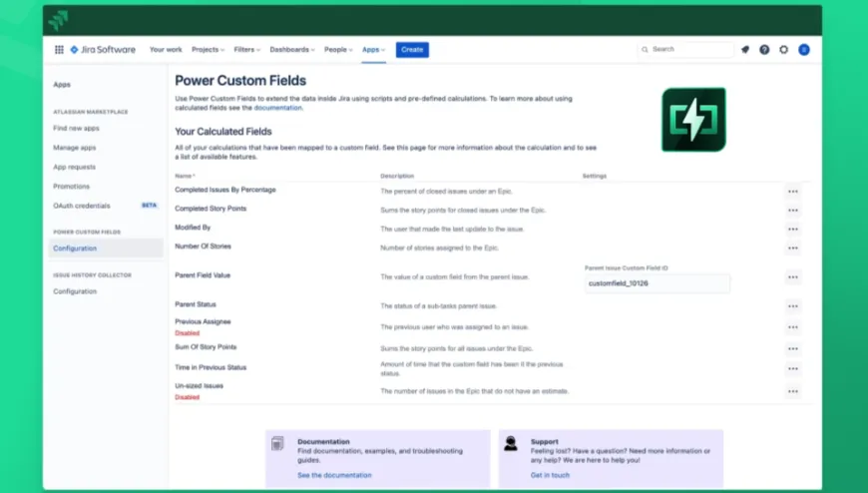Select the Time in Previous Status field name
The height and width of the screenshot is (493, 868).
coord(211,367)
